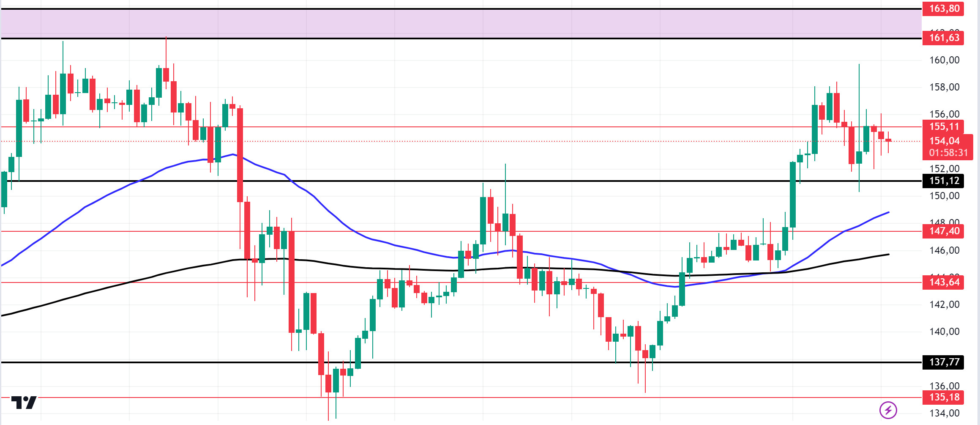
Task: Click the black 137,77 level label
Action: click(x=943, y=362)
